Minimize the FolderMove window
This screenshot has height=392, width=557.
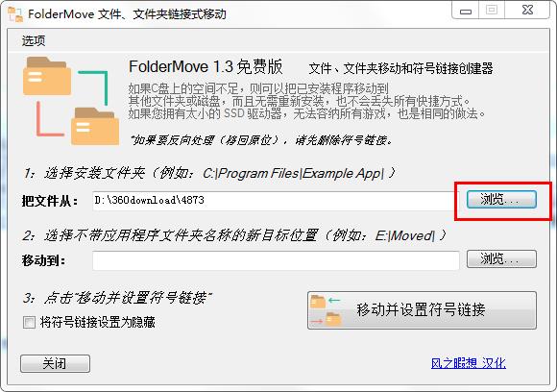(466, 11)
